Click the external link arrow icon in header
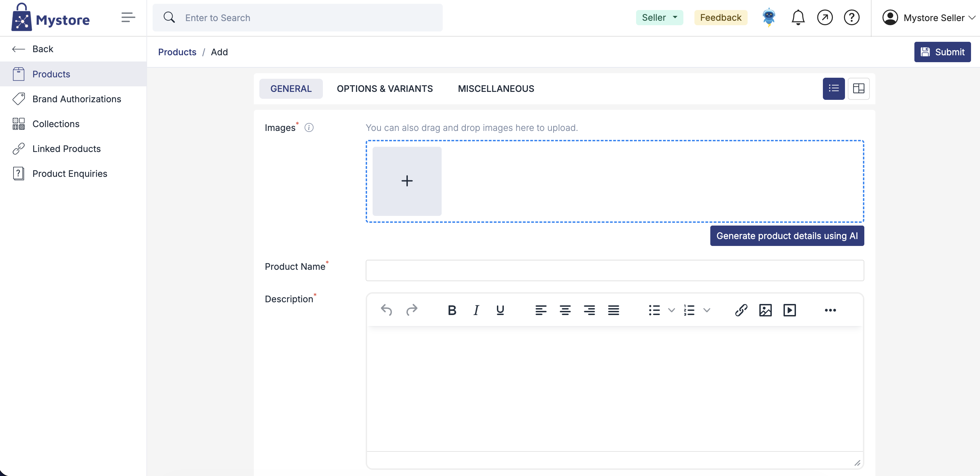 tap(824, 18)
